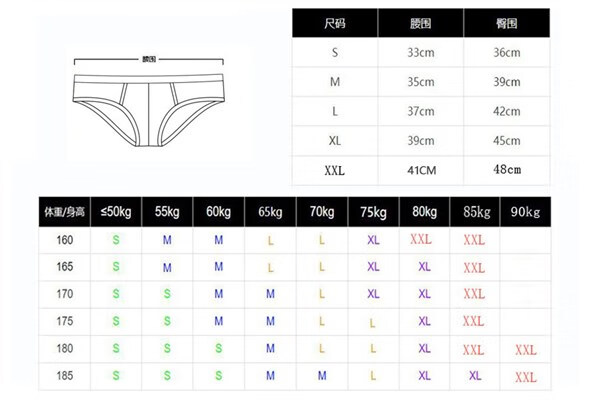The width and height of the screenshot is (600, 400).
Task: Select the 90kg column header
Action: (524, 211)
